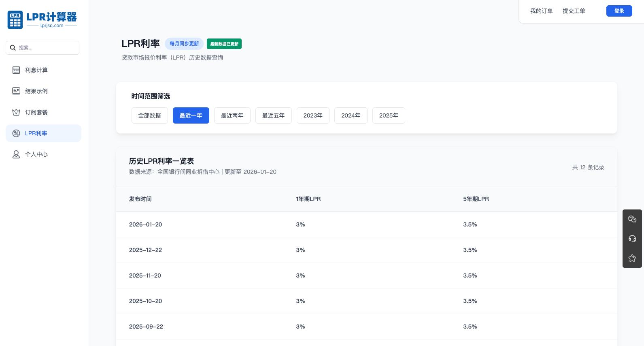Viewport: 644px width, 346px height.
Task: Filter records by 2025年
Action: tap(389, 115)
